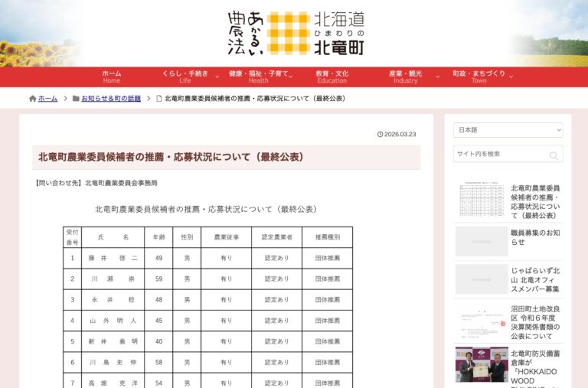Open the 職員募集のお知らせ sidebar article
588x388 pixels.
535,236
